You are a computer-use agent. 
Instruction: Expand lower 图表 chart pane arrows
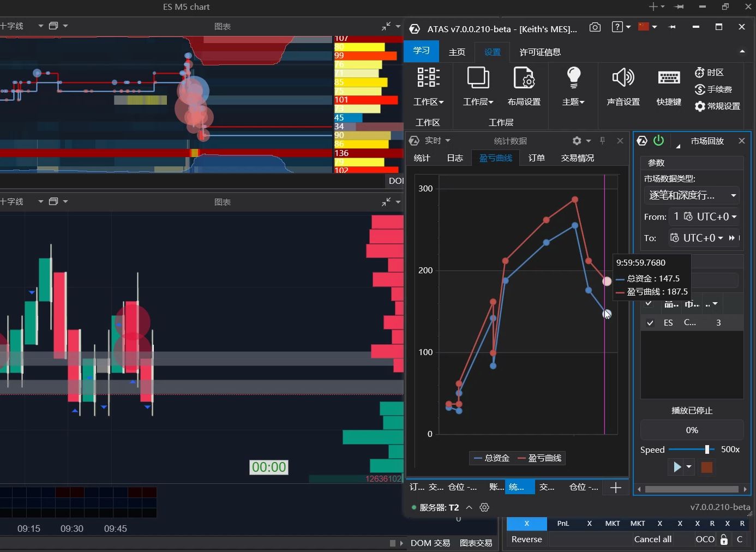tap(386, 201)
